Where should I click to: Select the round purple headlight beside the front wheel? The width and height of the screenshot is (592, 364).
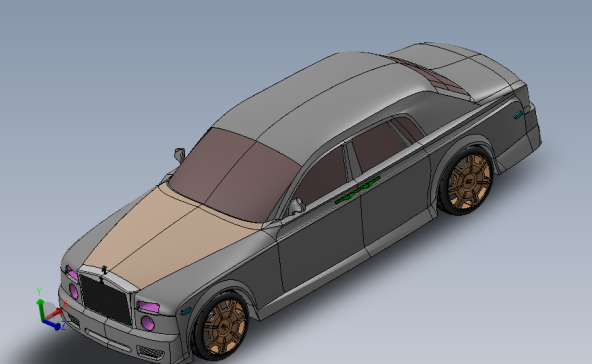(148, 323)
